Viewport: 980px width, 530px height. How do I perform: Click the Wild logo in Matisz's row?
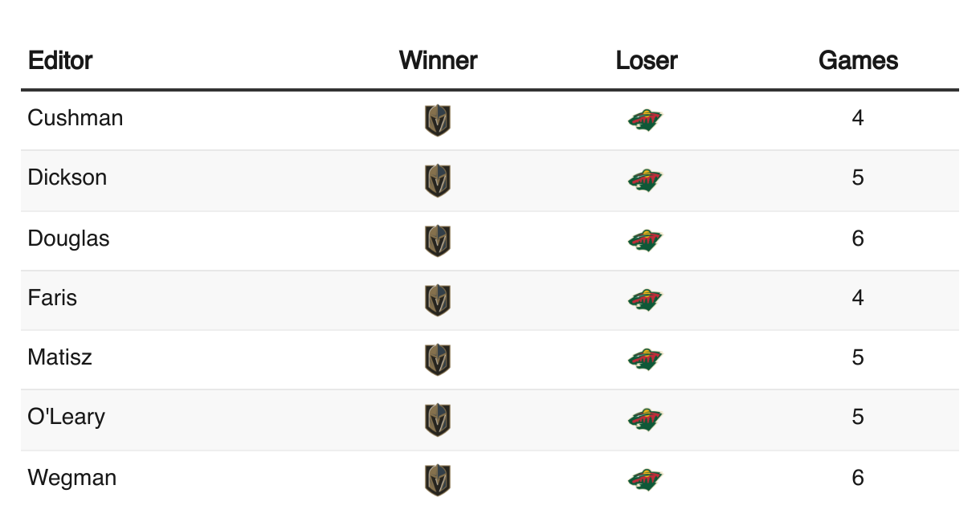[646, 360]
